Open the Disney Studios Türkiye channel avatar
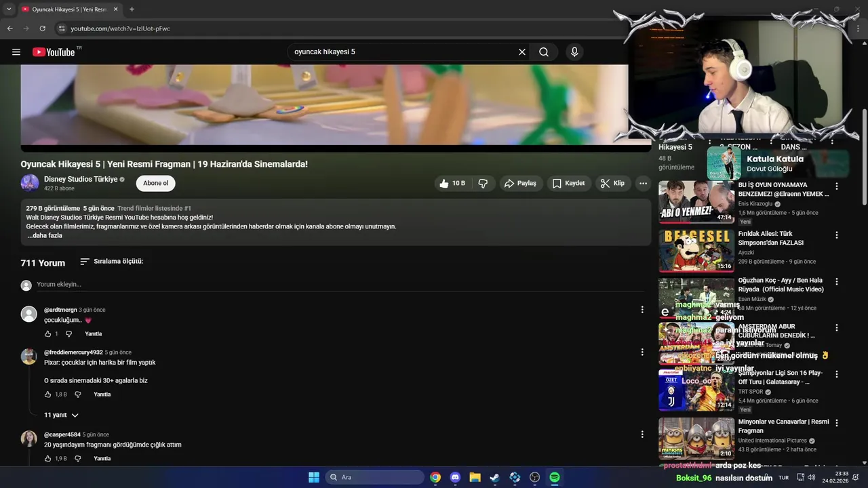The height and width of the screenshot is (488, 868). click(30, 183)
